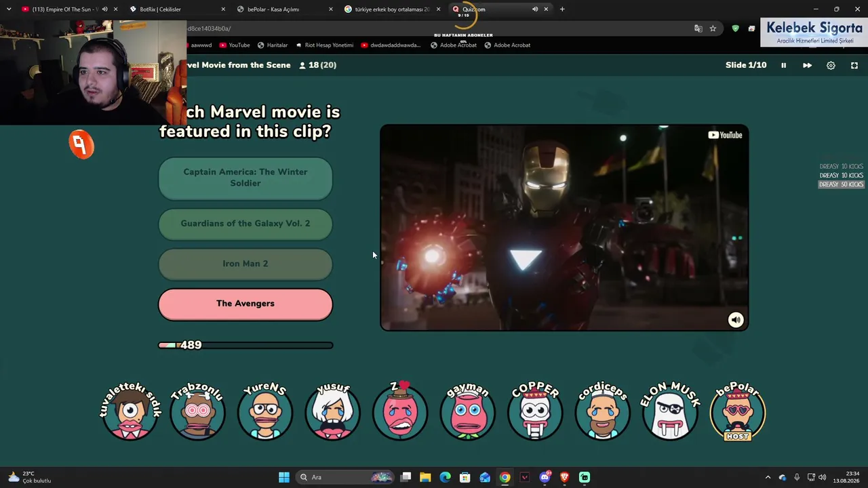Mute the video clip sound
Screen dimensions: 868x488
coord(736,320)
